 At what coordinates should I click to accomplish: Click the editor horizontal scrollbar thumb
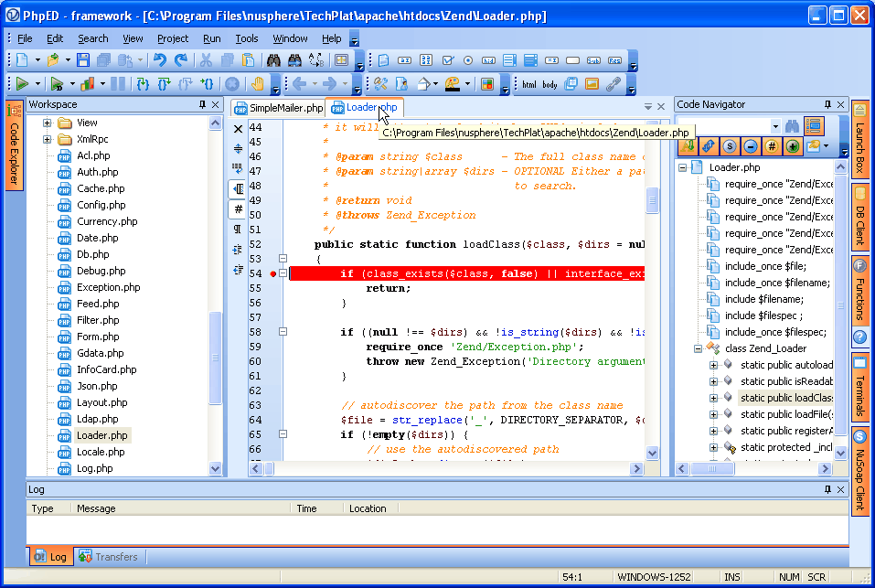270,469
